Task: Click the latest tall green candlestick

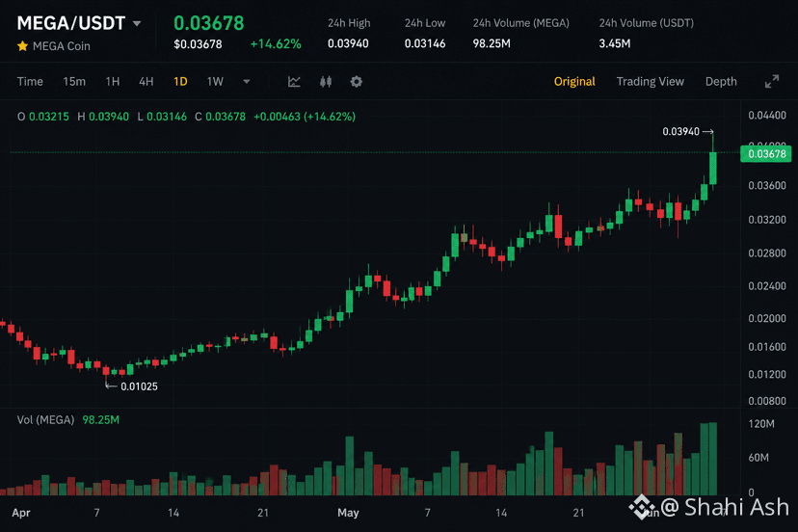Action: (713, 168)
